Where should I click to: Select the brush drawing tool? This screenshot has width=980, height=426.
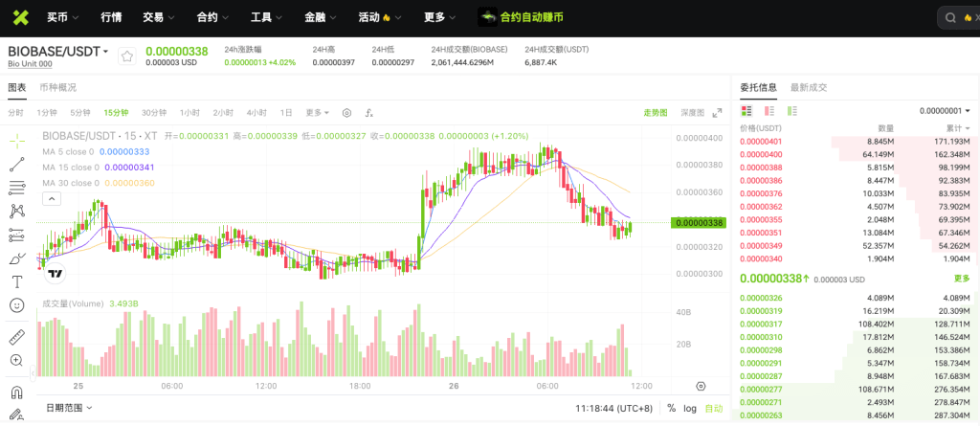17,258
